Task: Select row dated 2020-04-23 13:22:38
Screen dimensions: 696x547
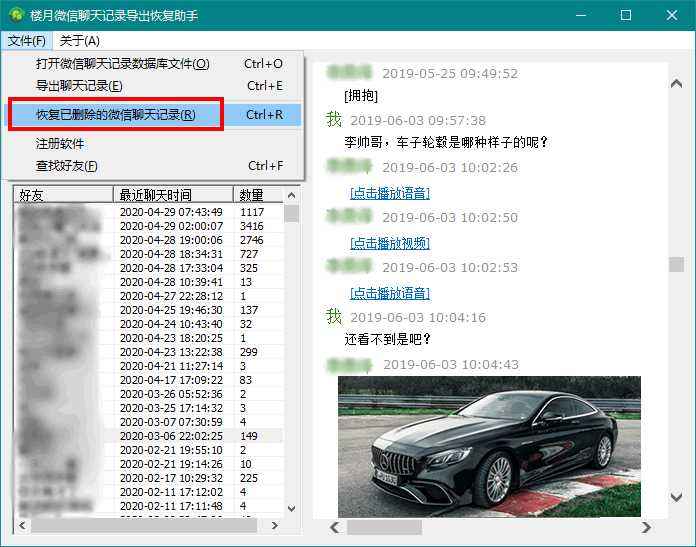Action: coord(149,352)
